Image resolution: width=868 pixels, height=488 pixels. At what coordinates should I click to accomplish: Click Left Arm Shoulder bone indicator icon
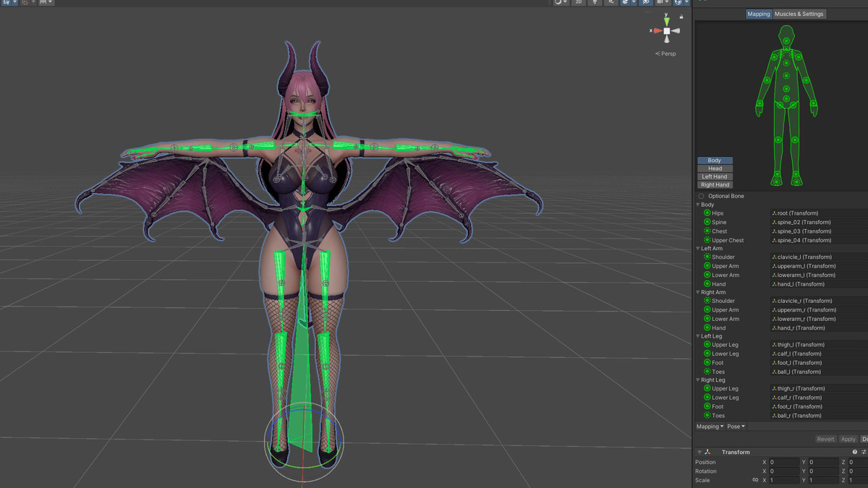click(x=707, y=257)
